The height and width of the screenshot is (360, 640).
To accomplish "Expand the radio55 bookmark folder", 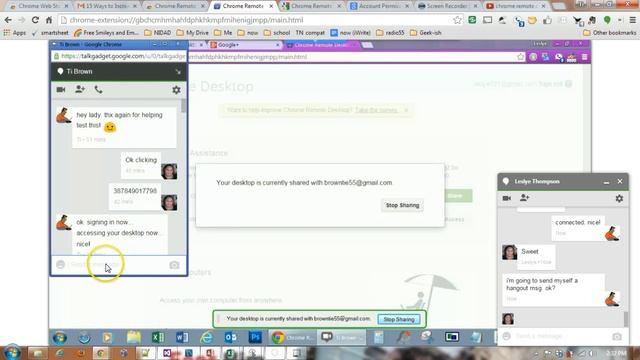I will [390, 33].
